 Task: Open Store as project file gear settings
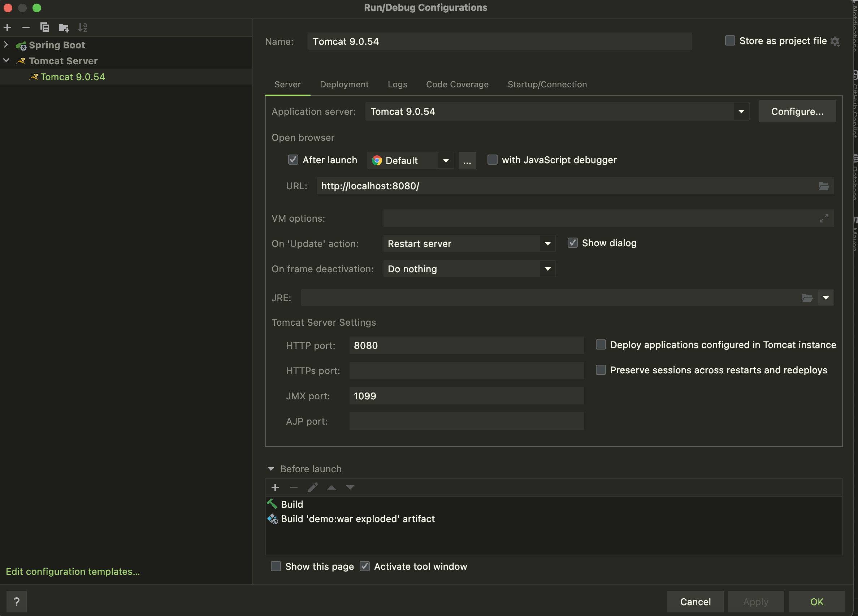(835, 41)
